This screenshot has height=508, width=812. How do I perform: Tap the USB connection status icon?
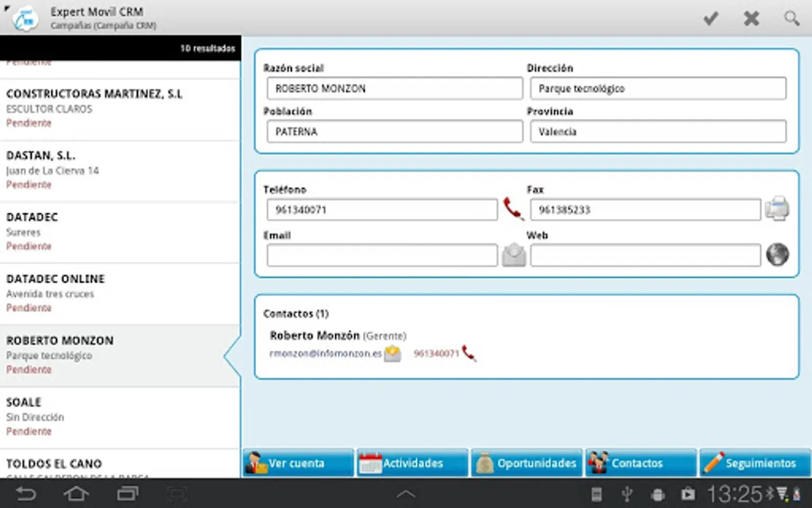(x=626, y=494)
